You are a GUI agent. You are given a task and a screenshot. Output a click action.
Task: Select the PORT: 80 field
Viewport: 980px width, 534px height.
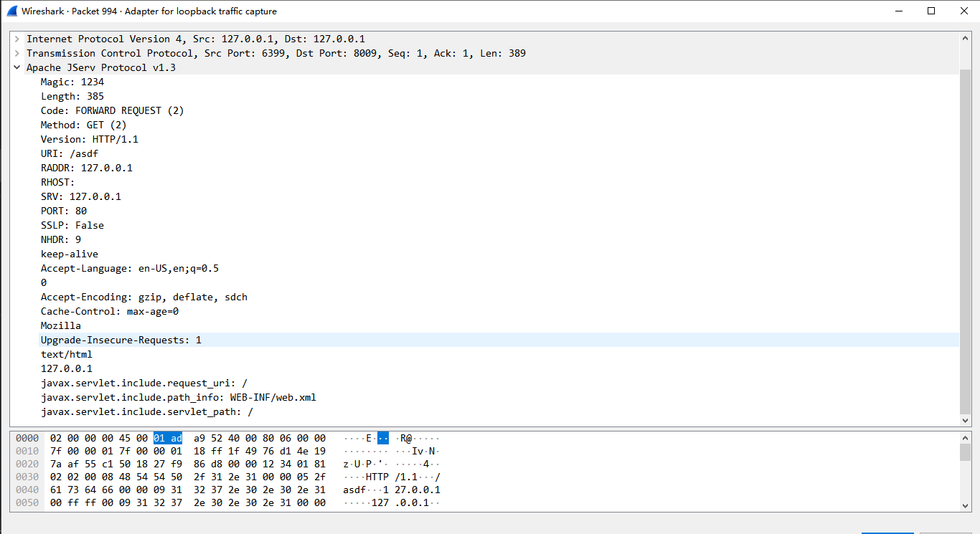coord(64,211)
